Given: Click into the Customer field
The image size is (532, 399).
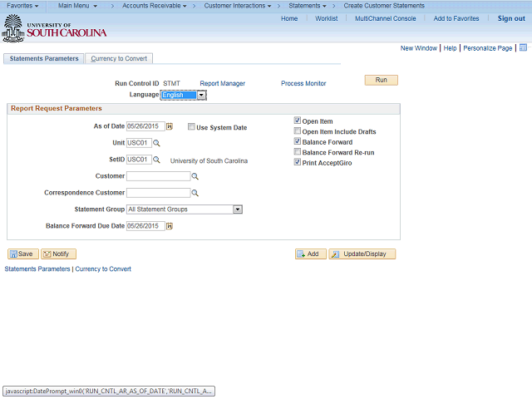Looking at the screenshot, I should (x=159, y=176).
